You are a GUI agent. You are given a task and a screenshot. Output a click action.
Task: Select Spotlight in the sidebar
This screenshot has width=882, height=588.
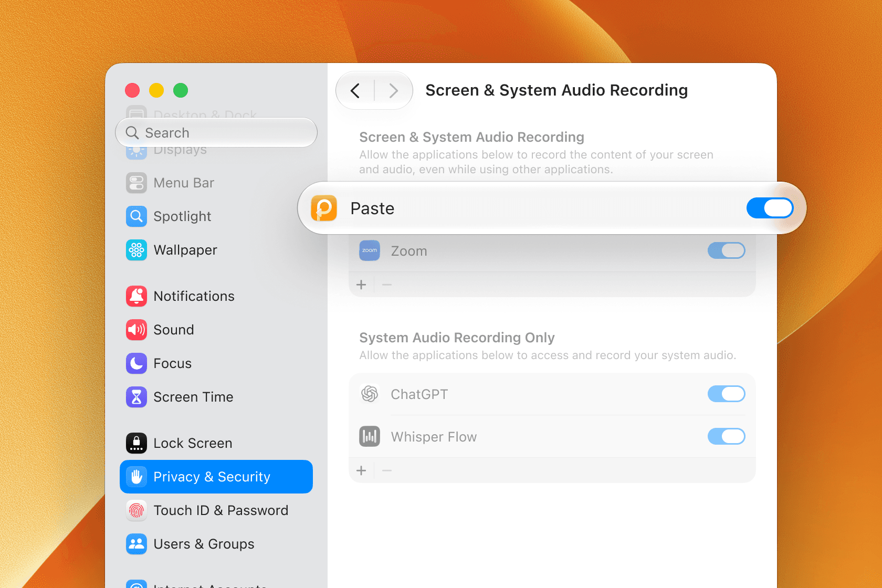(216, 216)
